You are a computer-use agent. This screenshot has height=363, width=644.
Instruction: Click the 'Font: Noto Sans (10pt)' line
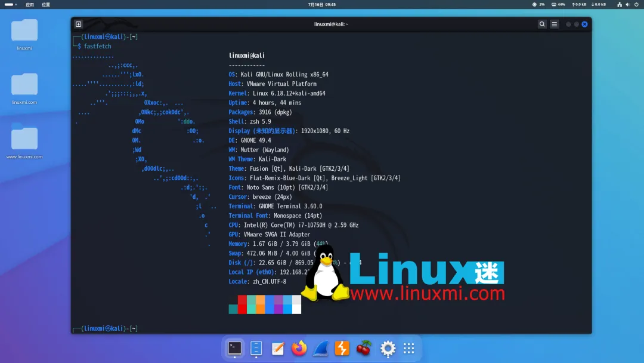tap(278, 187)
